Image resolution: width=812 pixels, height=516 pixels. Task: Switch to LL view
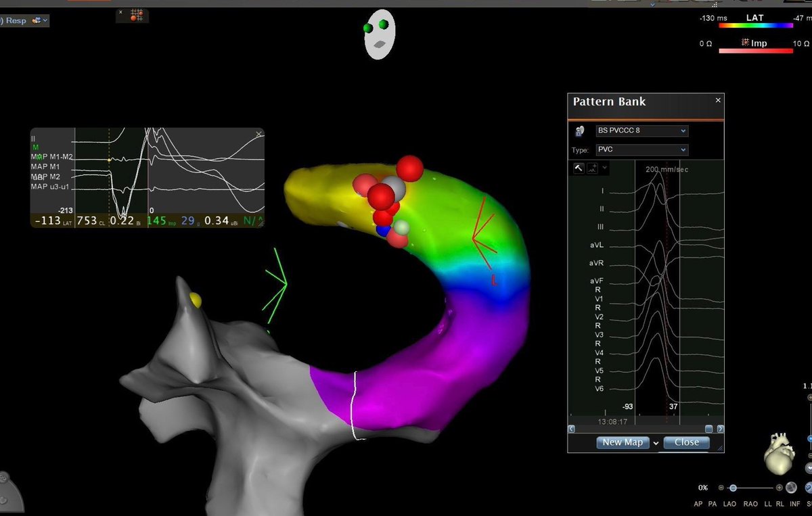coord(768,504)
